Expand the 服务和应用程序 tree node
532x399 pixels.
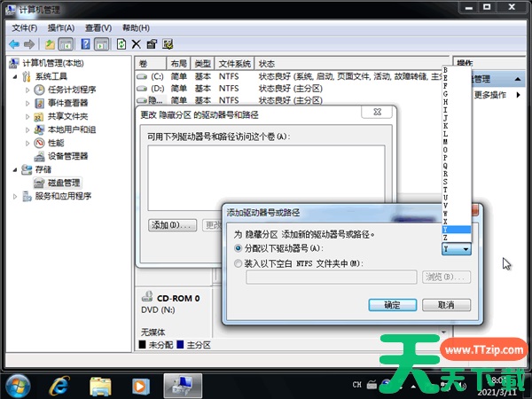(15, 196)
